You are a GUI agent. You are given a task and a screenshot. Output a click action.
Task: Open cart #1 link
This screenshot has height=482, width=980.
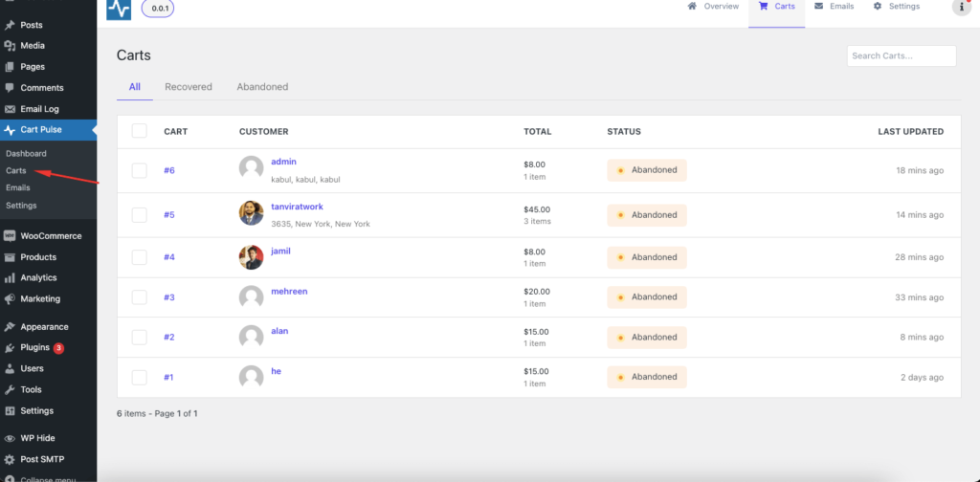point(168,377)
